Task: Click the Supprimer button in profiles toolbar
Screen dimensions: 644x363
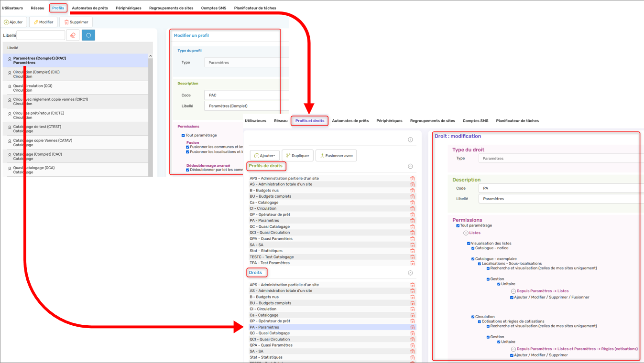Action: click(76, 22)
